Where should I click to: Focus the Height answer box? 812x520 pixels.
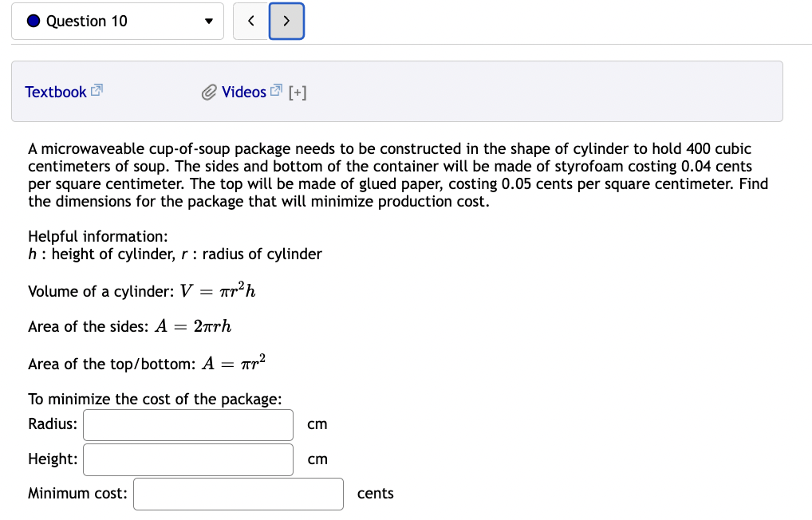[x=187, y=459]
